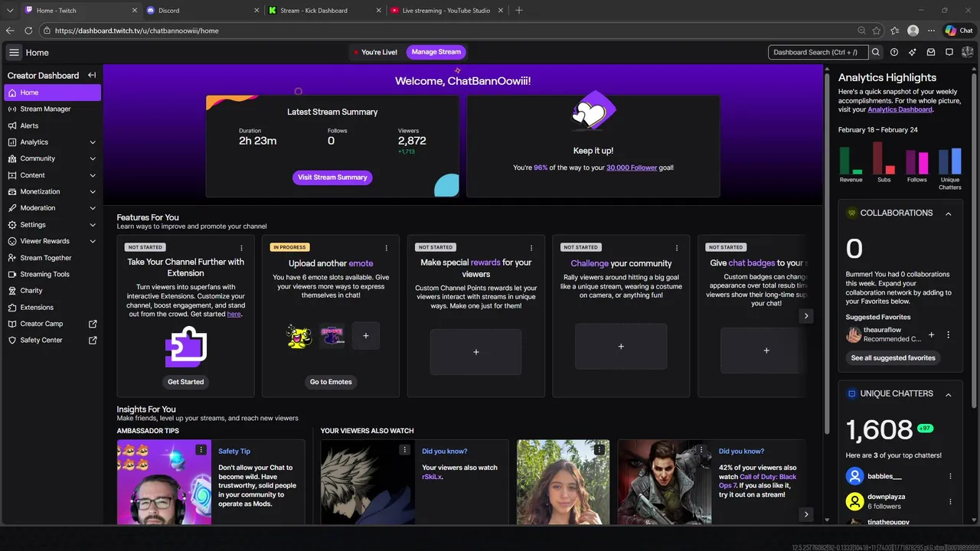Expand the Content sidebar section
Screen dimensions: 980x551
pos(93,175)
